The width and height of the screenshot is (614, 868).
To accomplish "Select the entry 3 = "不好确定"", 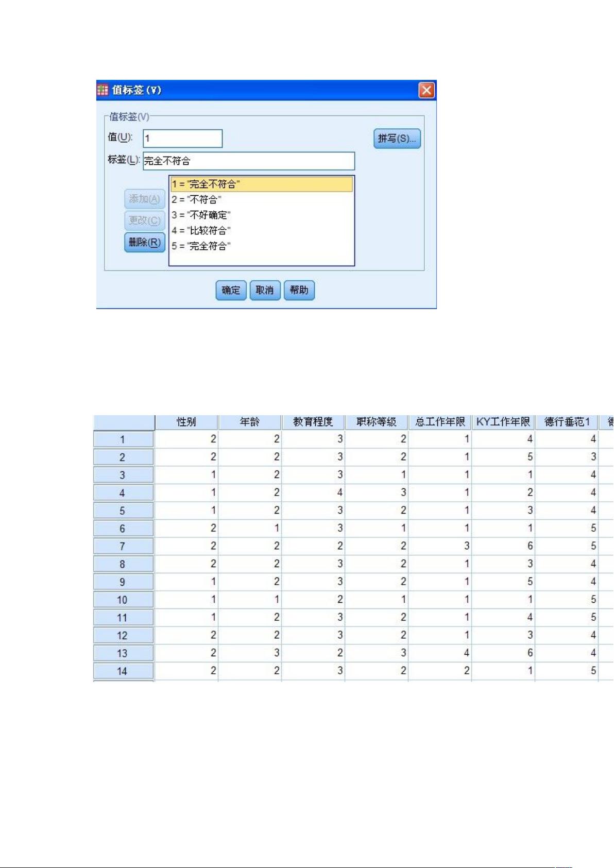I will (x=262, y=215).
